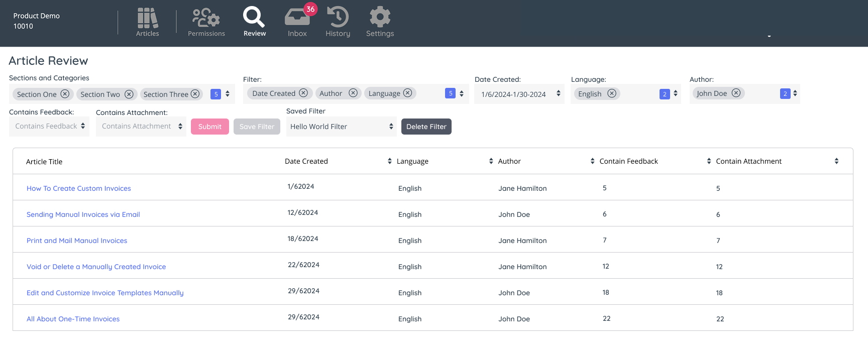Viewport: 868px width, 353px height.
Task: Open Sending Manual Invoices via Email
Action: click(x=83, y=214)
